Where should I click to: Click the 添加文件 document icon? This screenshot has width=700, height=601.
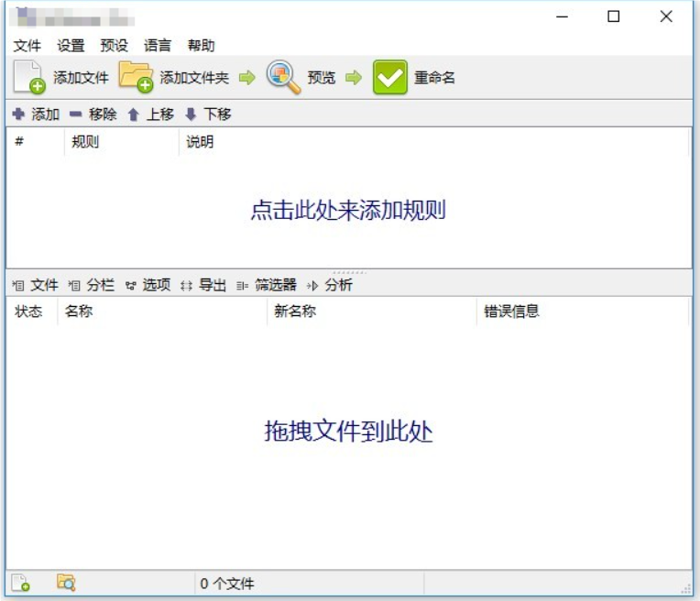tap(29, 77)
